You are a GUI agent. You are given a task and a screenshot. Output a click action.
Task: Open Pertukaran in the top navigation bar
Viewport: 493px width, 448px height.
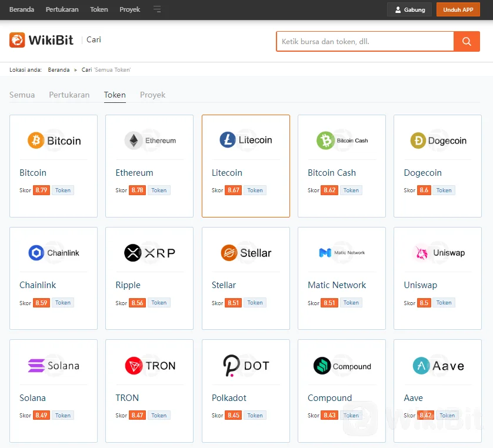(x=62, y=9)
